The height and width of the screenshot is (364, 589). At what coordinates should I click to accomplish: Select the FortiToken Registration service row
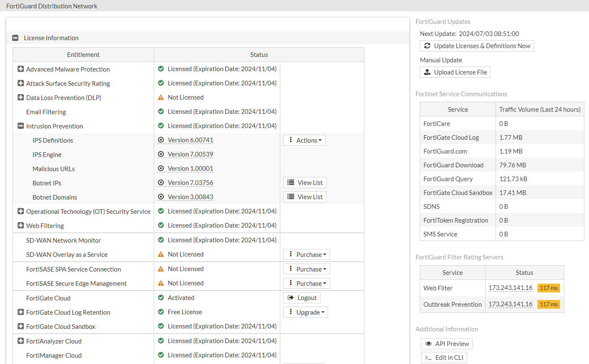pyautogui.click(x=502, y=220)
